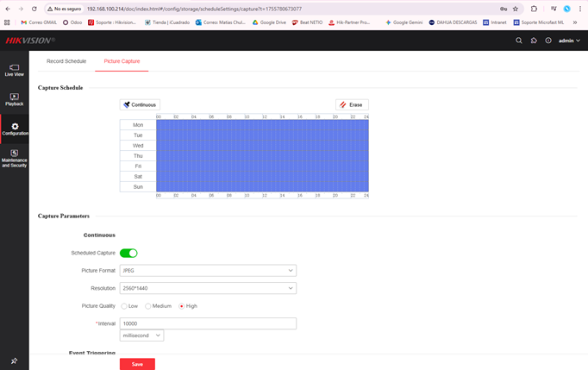The height and width of the screenshot is (370, 588).
Task: Open Live View from the sidebar
Action: click(x=14, y=70)
